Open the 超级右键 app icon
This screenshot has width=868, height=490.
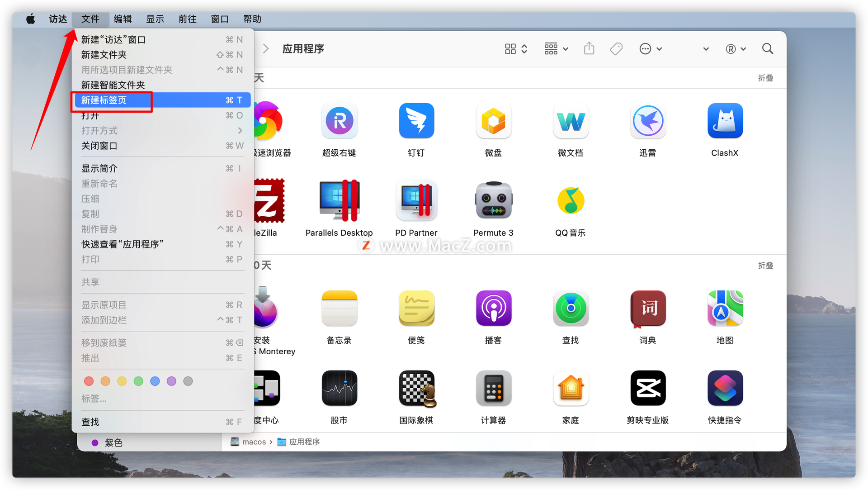(x=339, y=121)
